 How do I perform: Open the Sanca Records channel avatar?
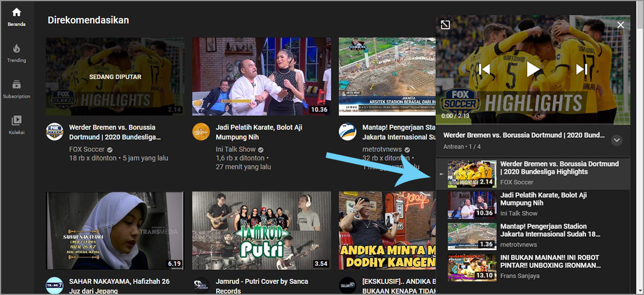pos(201,286)
